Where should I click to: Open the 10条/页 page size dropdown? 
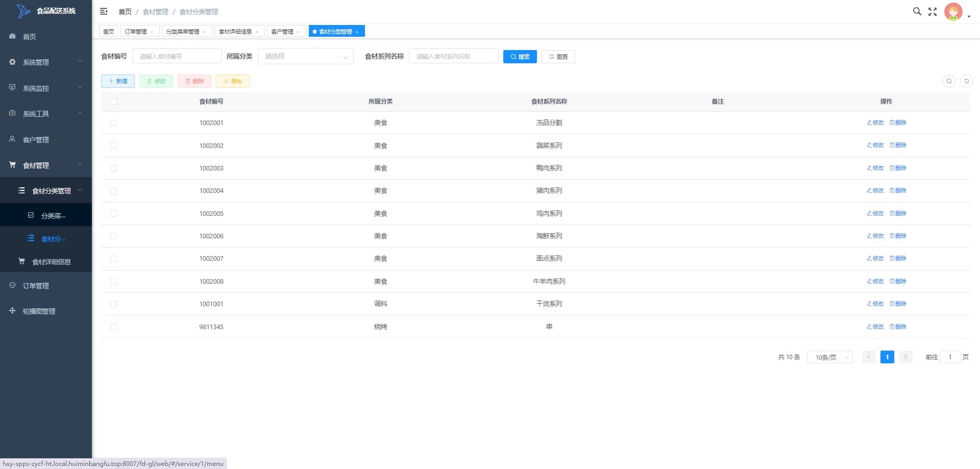coord(830,357)
